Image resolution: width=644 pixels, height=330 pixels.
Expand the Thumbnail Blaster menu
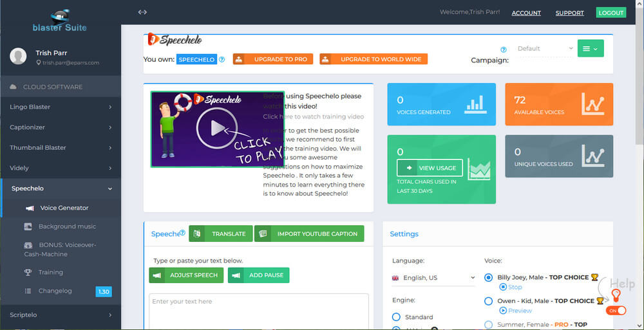[x=61, y=148]
